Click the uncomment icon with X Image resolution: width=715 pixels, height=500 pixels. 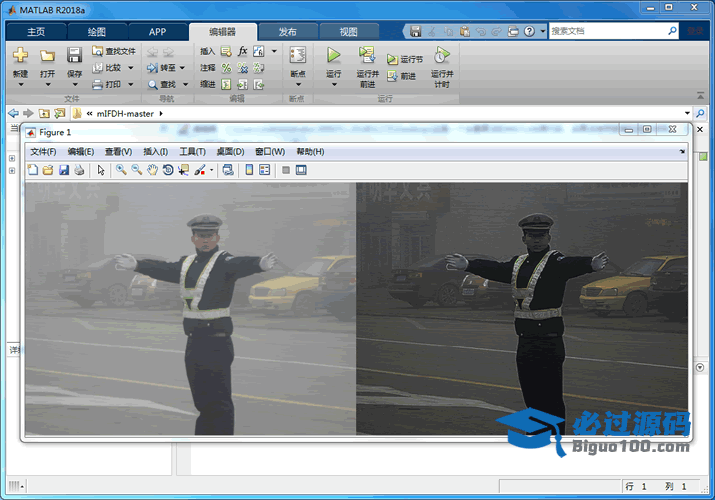pyautogui.click(x=243, y=68)
